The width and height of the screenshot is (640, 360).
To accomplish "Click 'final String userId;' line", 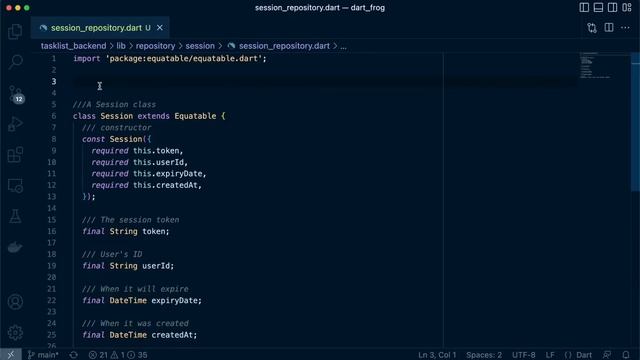I will (x=128, y=266).
